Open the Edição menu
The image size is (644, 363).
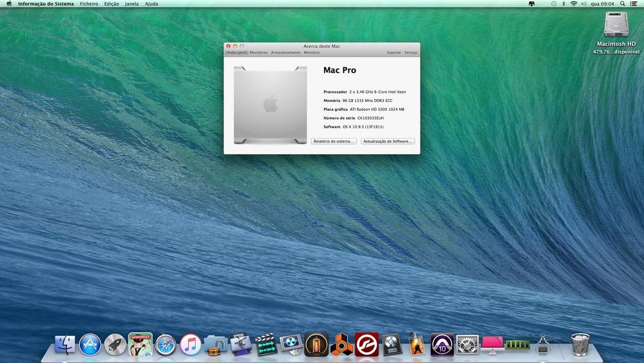[x=111, y=4]
